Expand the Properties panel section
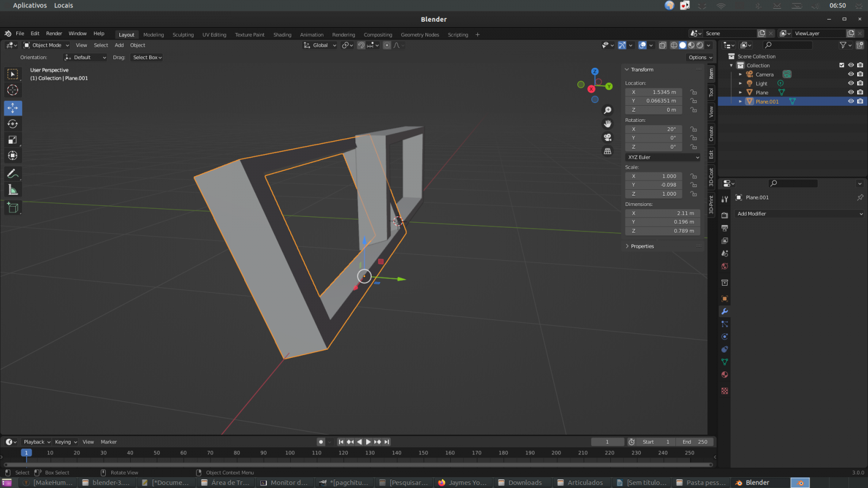Image resolution: width=868 pixels, height=488 pixels. pos(642,246)
